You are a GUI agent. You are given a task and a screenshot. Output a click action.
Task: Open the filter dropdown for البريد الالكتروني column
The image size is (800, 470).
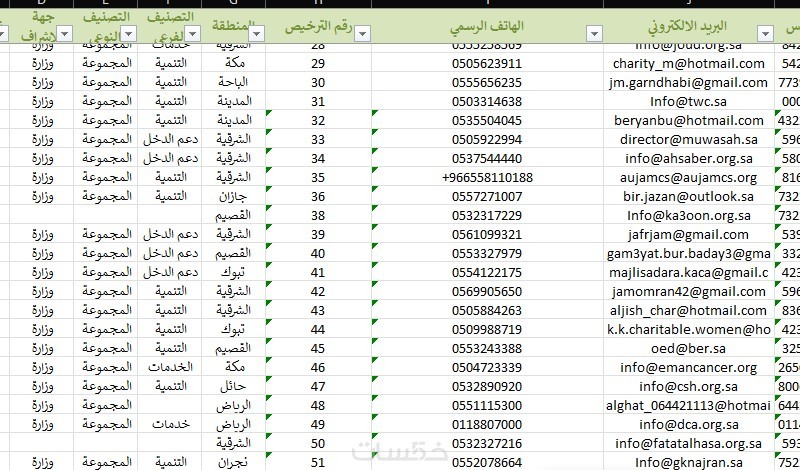765,34
